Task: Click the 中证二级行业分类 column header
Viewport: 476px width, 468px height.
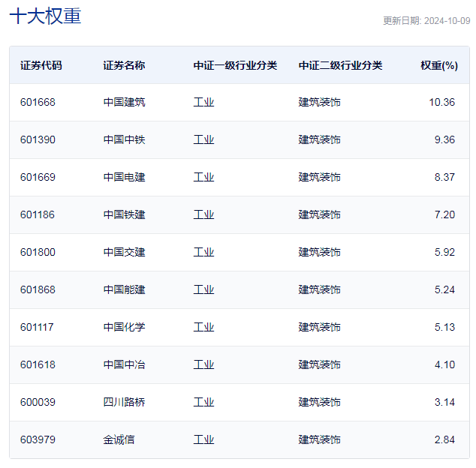Action: pos(340,65)
